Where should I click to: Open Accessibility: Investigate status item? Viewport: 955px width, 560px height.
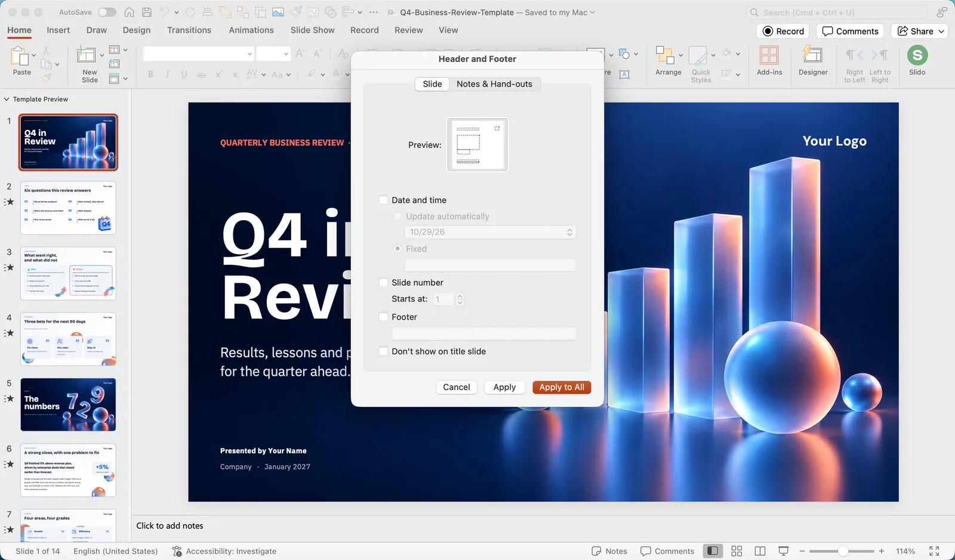[224, 551]
